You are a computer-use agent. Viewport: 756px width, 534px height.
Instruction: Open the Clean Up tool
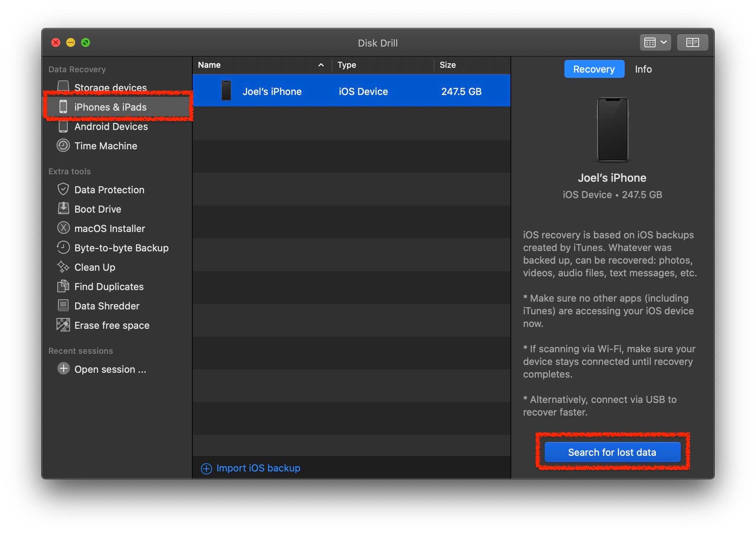tap(94, 266)
